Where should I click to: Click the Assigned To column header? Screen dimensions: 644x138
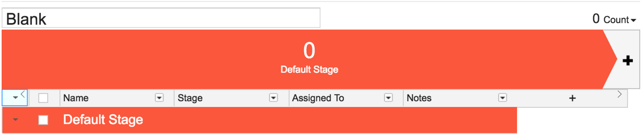click(x=318, y=98)
